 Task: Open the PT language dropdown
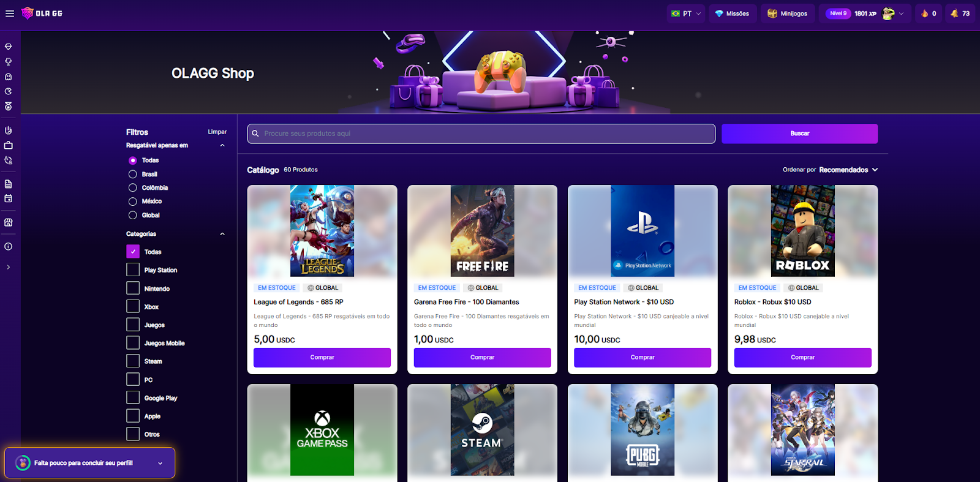[686, 13]
